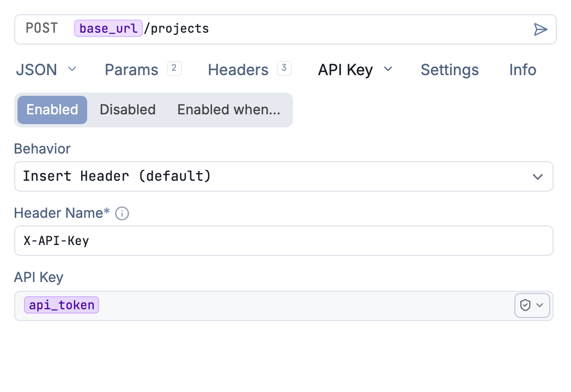Select the Enabled option
This screenshot has height=392, width=571.
pyautogui.click(x=52, y=110)
